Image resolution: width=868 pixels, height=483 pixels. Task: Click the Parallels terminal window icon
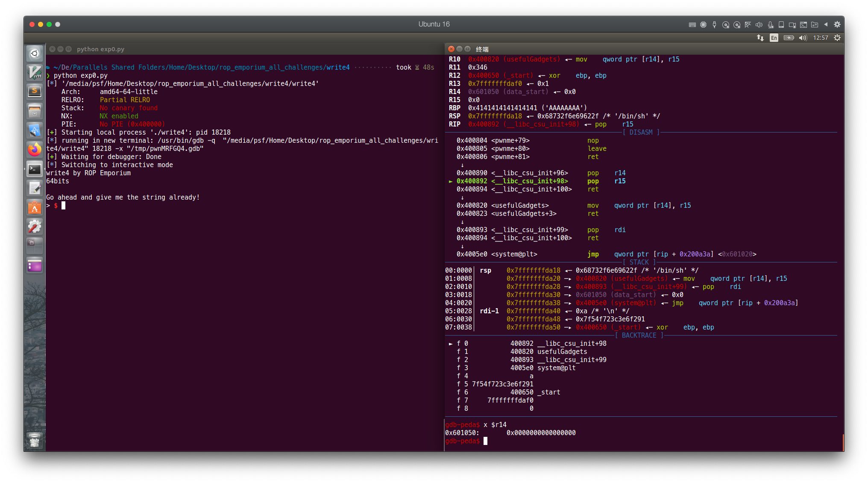tap(803, 25)
